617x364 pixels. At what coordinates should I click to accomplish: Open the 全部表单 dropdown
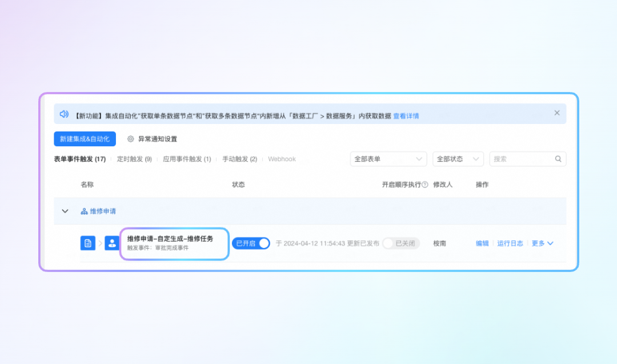coord(388,159)
